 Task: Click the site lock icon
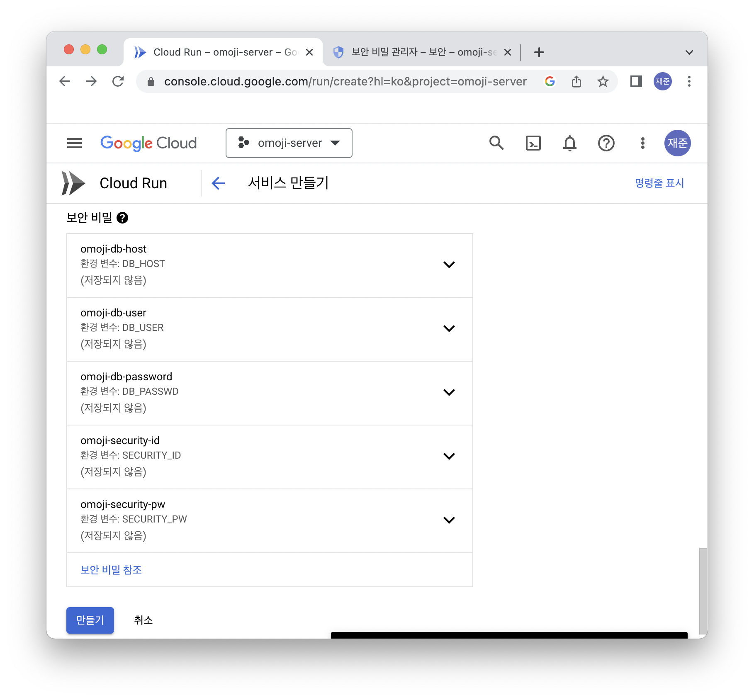[x=151, y=81]
